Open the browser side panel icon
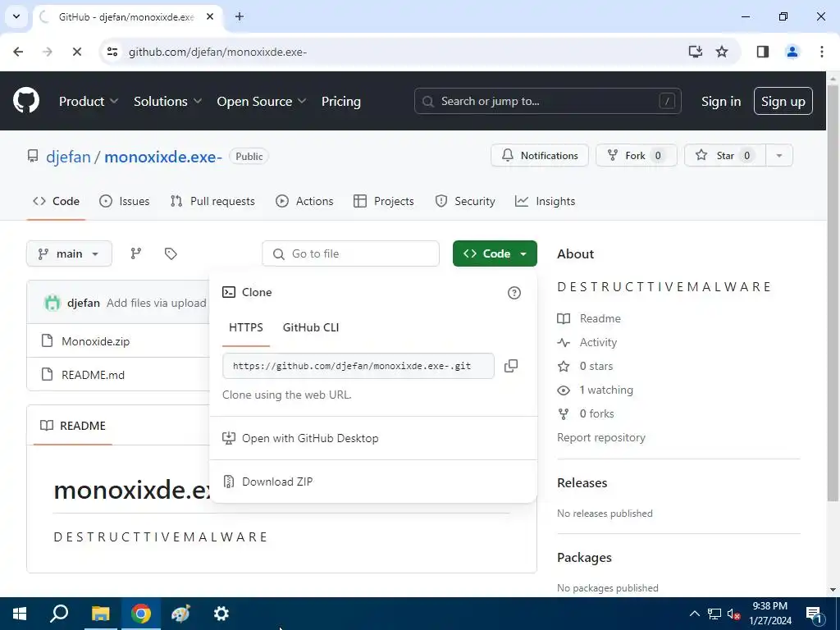The height and width of the screenshot is (630, 840). 763,52
